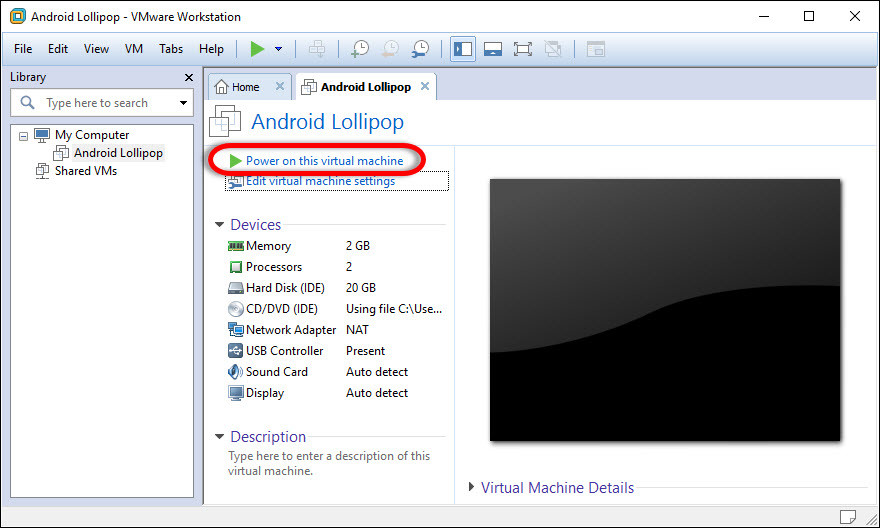The image size is (880, 528).
Task: Collapse the My Computer tree node
Action: coord(23,136)
